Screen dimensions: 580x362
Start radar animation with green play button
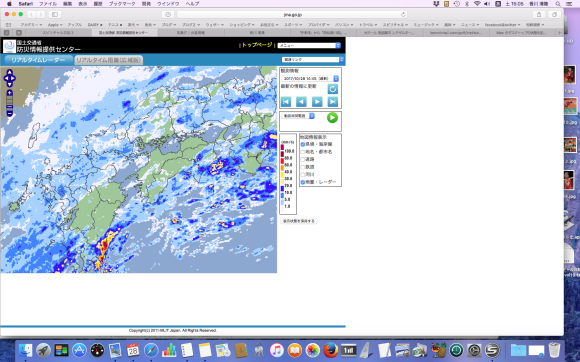pos(332,118)
